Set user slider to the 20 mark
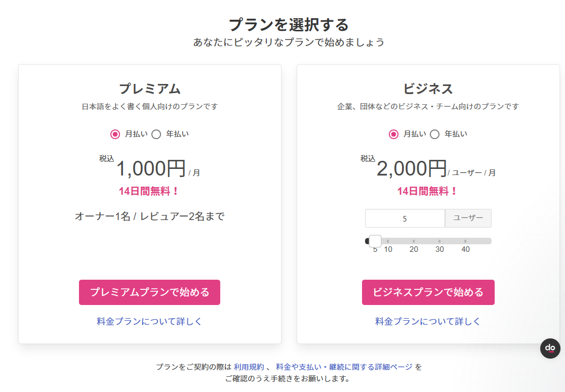The width and height of the screenshot is (565, 392). tap(414, 241)
